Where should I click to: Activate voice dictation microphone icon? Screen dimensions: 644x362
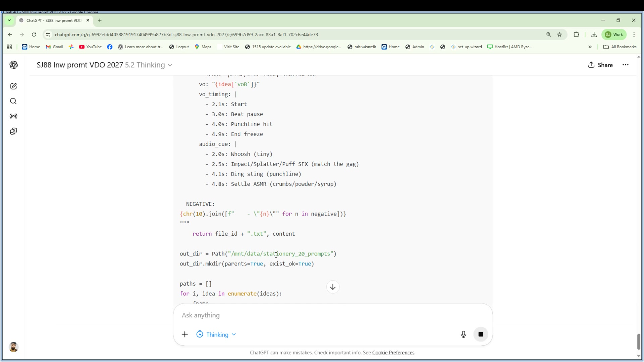(463, 334)
